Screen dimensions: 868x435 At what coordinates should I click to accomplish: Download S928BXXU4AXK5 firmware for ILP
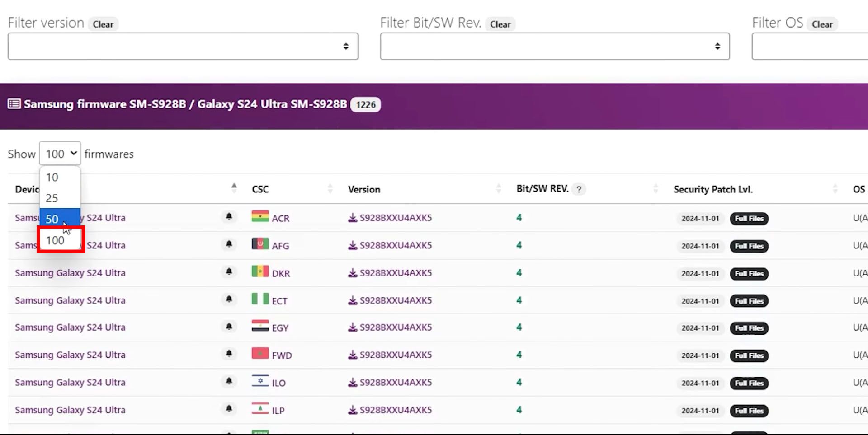click(x=390, y=410)
